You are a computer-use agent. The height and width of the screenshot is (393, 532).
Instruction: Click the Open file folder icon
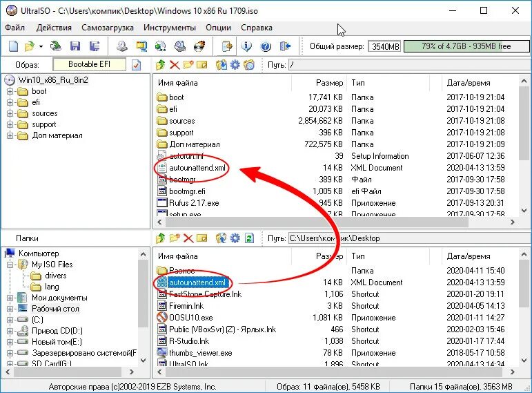point(30,46)
